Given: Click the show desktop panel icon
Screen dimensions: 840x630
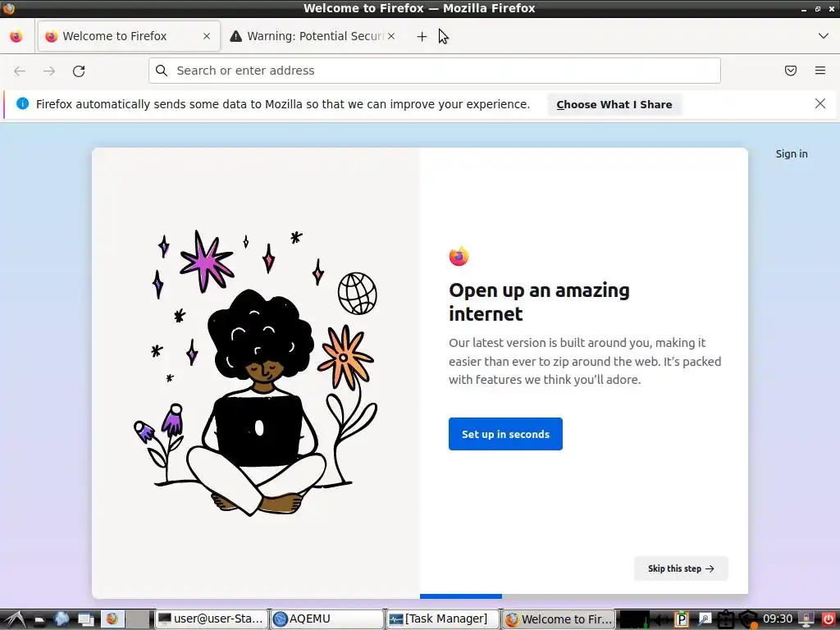Looking at the screenshot, I should [85, 619].
